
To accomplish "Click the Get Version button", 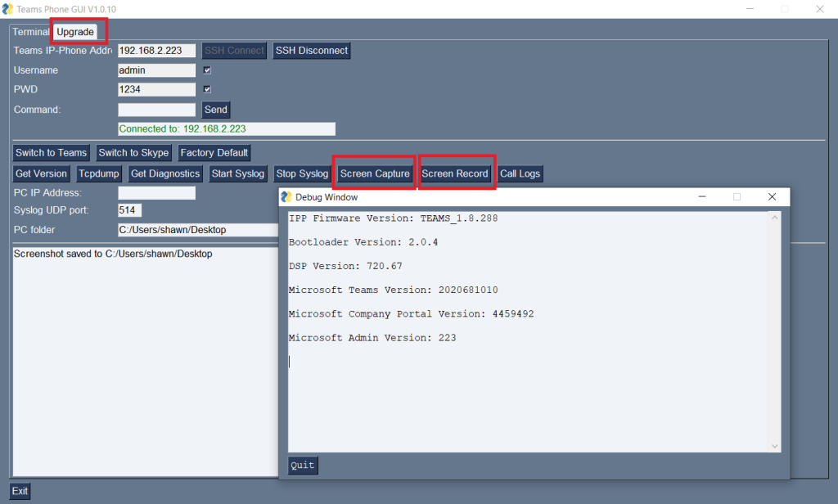I will [x=41, y=173].
